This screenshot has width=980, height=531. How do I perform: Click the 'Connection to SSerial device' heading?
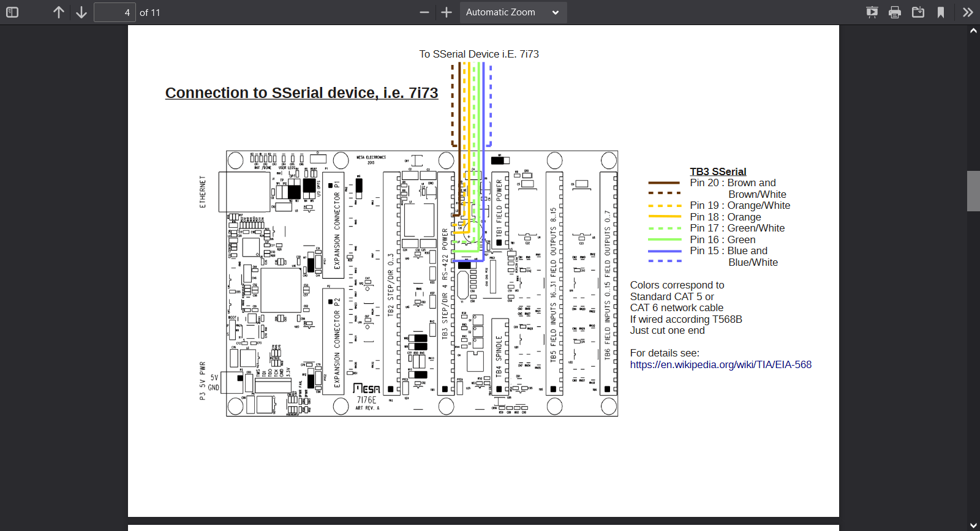(302, 93)
